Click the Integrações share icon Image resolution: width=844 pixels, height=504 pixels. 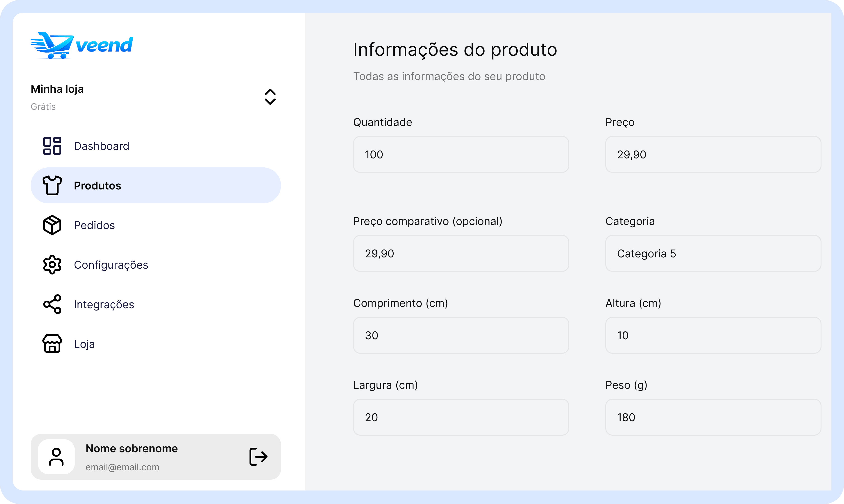click(x=52, y=304)
